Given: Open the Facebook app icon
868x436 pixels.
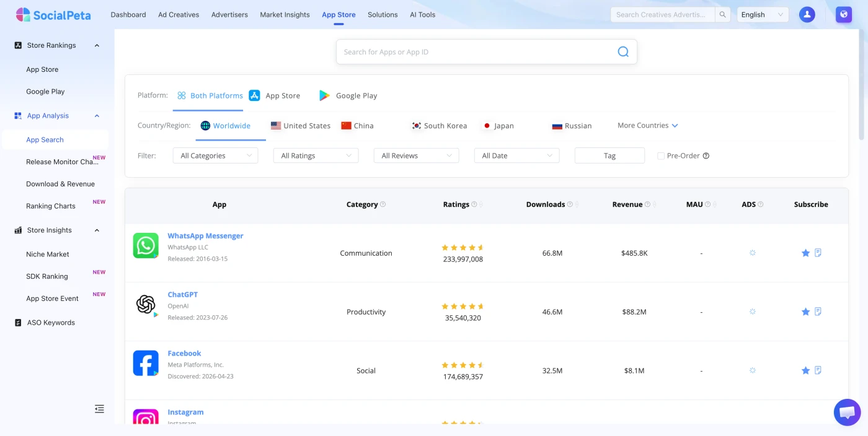Looking at the screenshot, I should [146, 364].
